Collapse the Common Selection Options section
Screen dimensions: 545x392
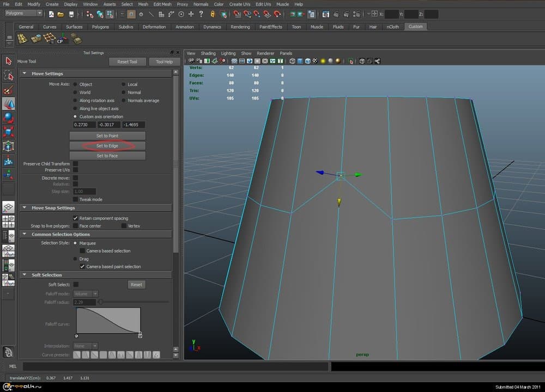[x=25, y=234]
